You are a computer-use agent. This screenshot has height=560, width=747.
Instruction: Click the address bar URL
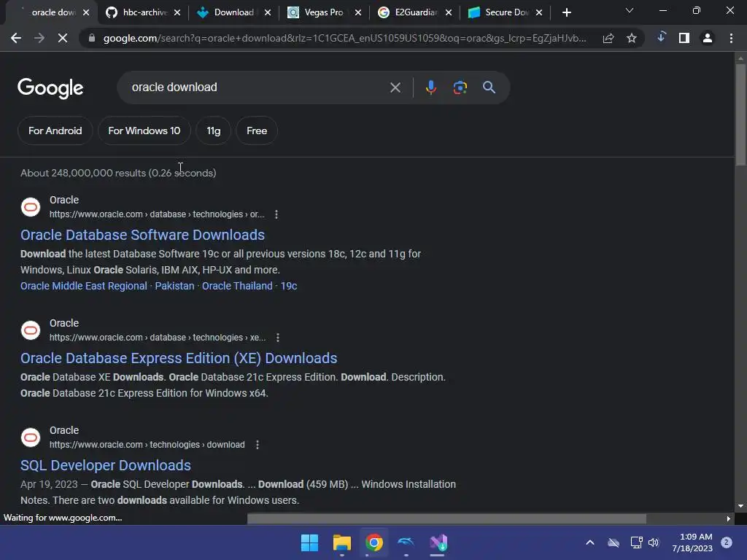(x=345, y=38)
